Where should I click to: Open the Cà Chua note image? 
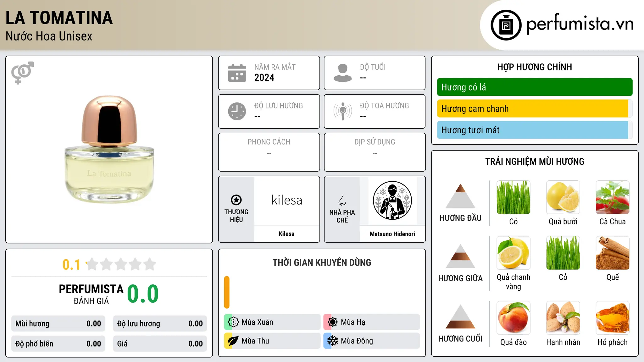[x=613, y=197]
